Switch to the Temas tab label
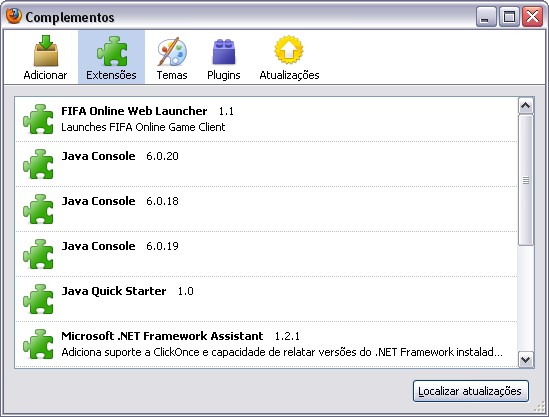The width and height of the screenshot is (549, 417). (x=172, y=75)
